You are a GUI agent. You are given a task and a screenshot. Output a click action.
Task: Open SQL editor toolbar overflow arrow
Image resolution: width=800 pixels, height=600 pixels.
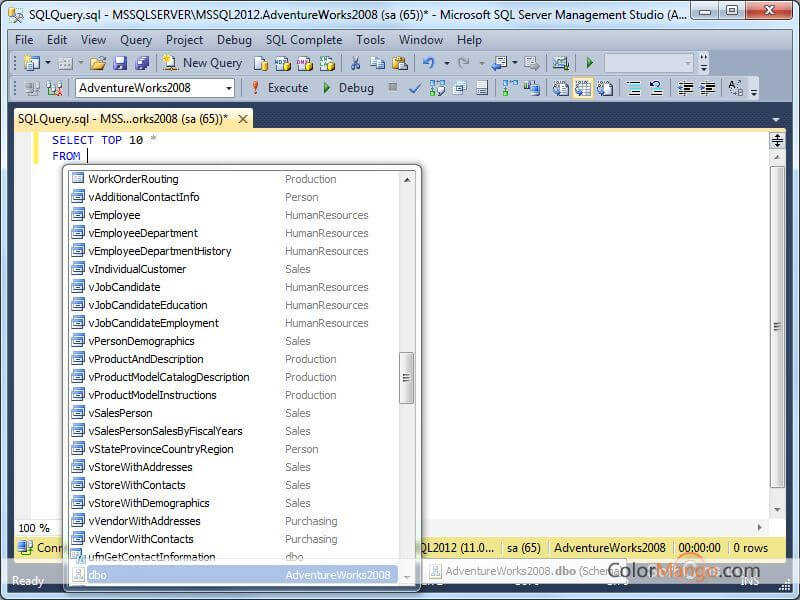tap(753, 89)
